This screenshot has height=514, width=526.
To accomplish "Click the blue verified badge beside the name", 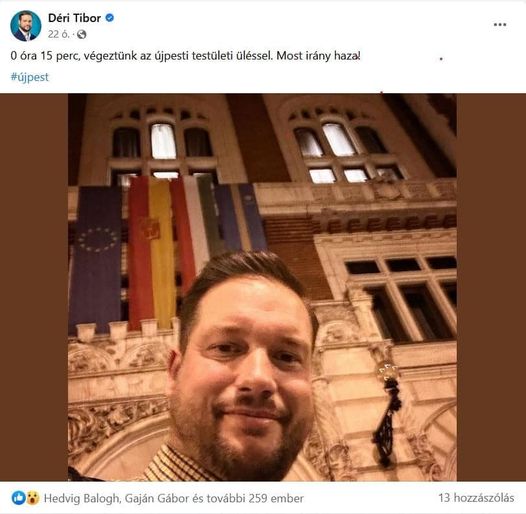I will [110, 18].
